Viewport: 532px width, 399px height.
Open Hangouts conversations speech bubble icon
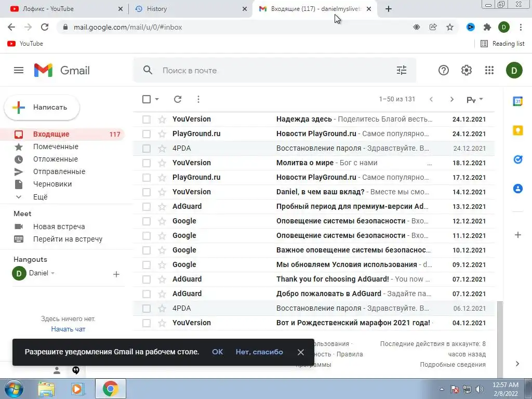[76, 370]
